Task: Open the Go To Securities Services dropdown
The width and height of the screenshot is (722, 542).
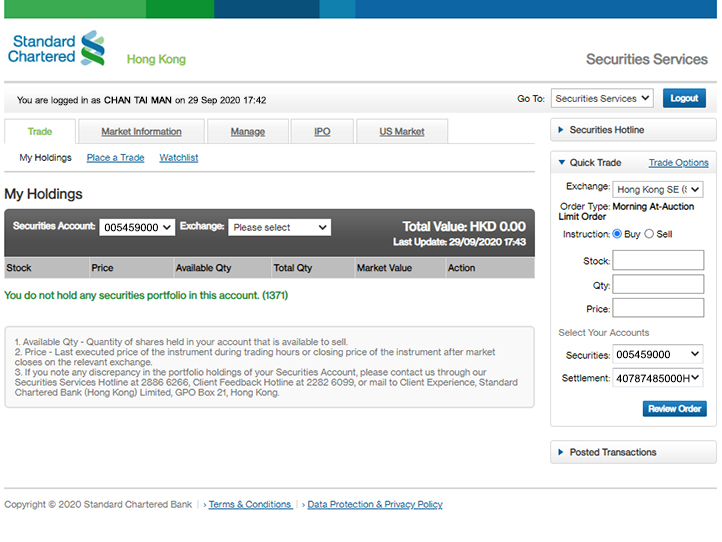Action: [x=602, y=99]
